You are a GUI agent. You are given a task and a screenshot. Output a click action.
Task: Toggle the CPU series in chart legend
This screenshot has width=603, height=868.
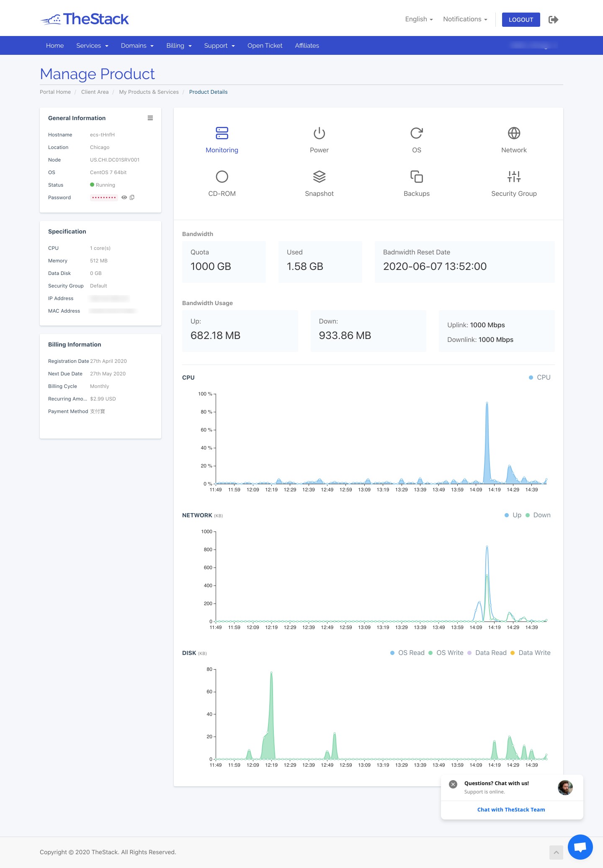(539, 378)
